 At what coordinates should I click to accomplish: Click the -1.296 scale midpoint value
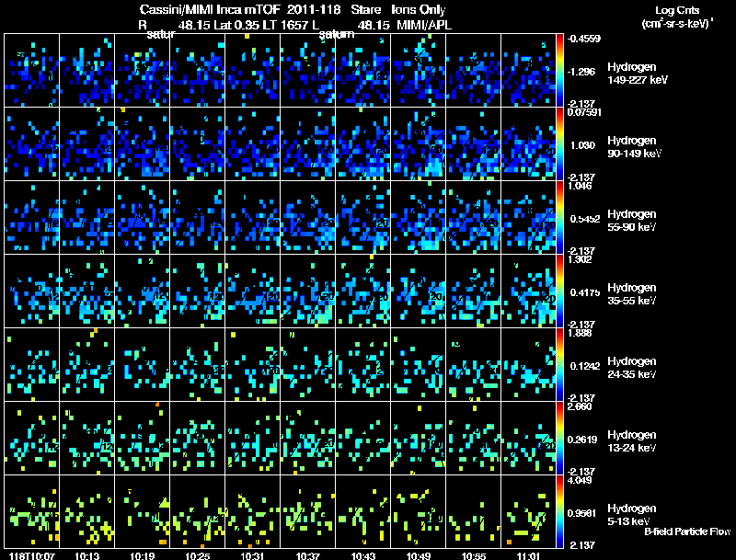(582, 72)
